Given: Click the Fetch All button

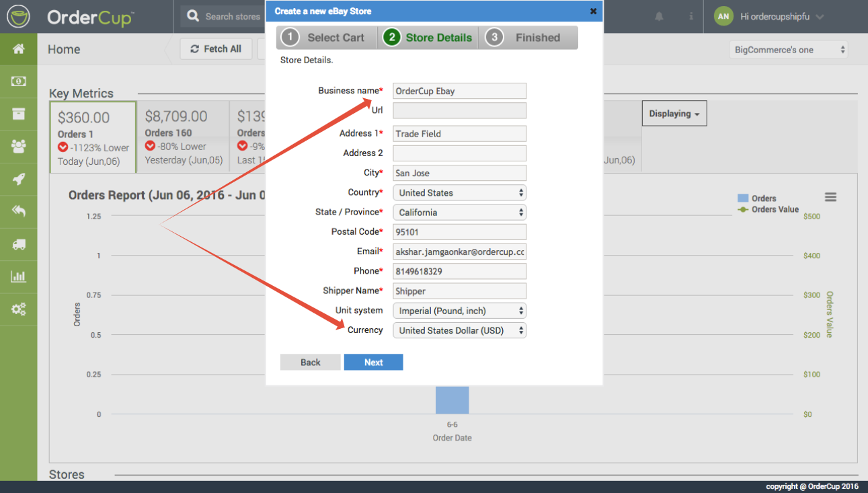Looking at the screenshot, I should (216, 49).
